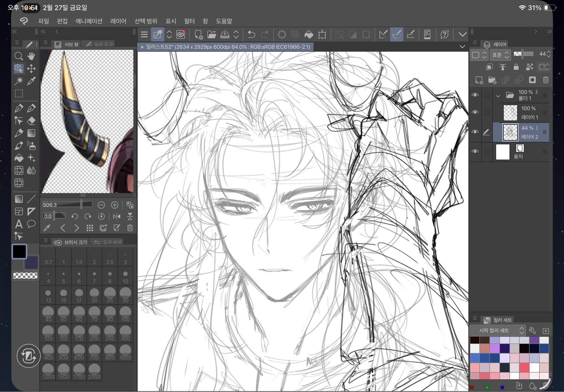Open the layer color square dropdown

[479, 55]
